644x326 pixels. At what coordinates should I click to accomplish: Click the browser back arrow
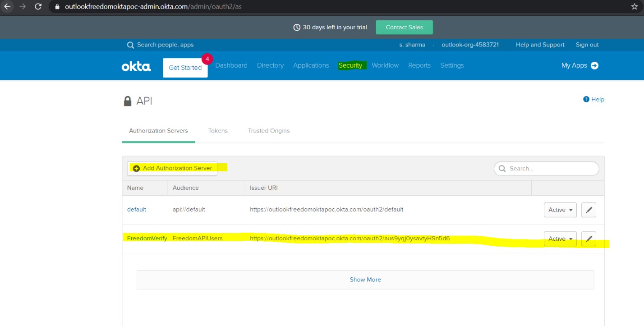pyautogui.click(x=7, y=7)
